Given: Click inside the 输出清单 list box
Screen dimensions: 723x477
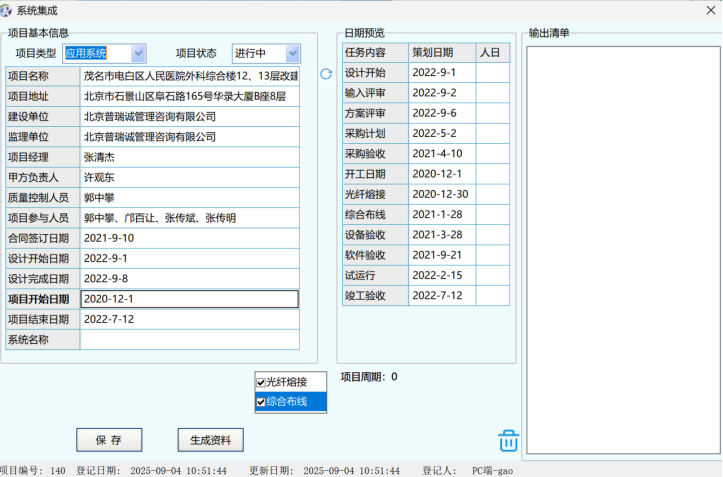Looking at the screenshot, I should (x=623, y=250).
